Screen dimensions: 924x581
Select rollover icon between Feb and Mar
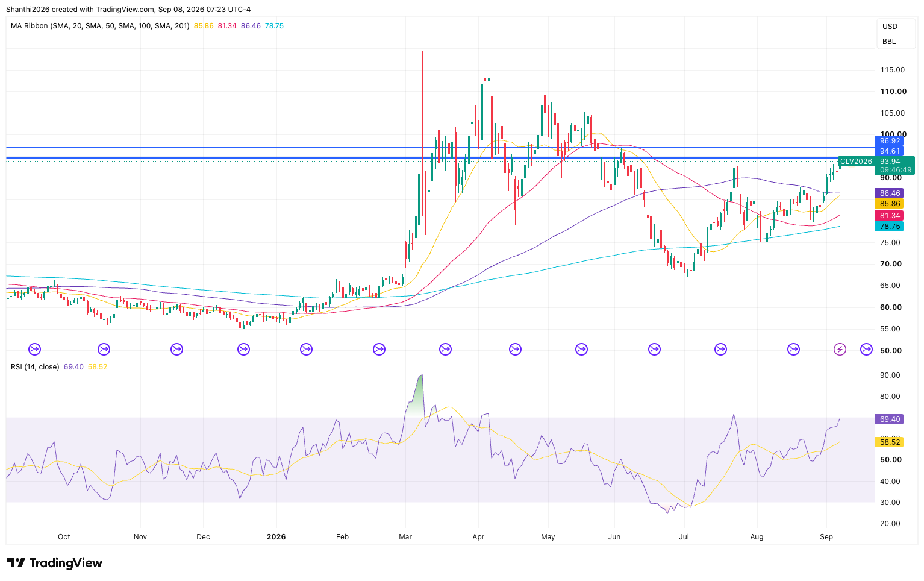379,349
